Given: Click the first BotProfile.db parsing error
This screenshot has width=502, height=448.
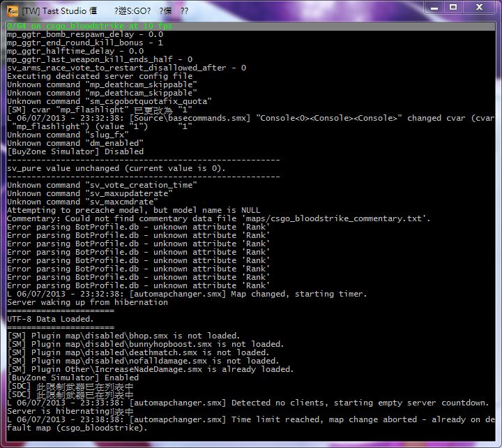Looking at the screenshot, I should point(138,227).
